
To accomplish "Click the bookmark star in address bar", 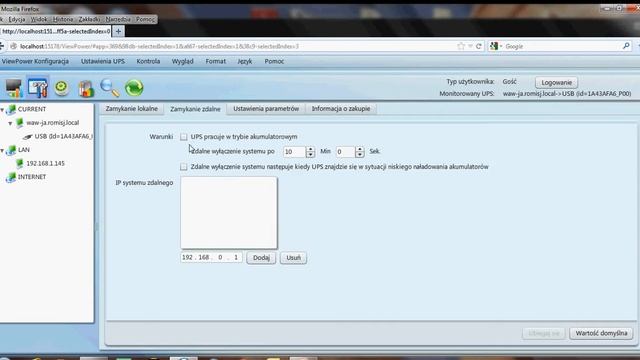I will point(461,46).
